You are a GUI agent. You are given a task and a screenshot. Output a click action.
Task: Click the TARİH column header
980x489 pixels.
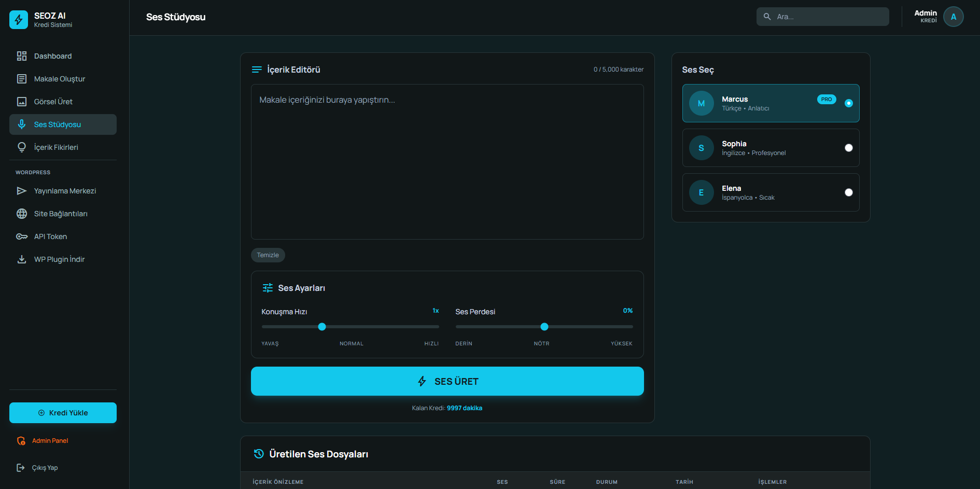pos(684,482)
